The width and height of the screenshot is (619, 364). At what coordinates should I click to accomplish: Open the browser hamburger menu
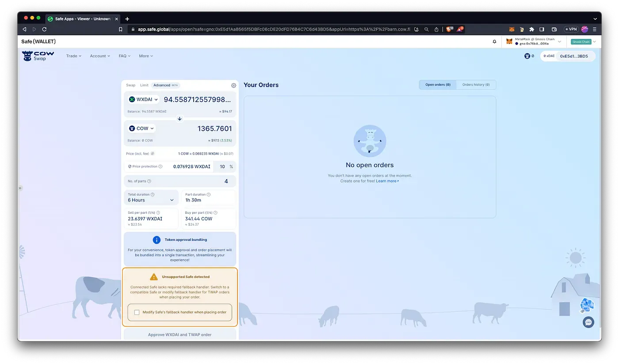[595, 29]
